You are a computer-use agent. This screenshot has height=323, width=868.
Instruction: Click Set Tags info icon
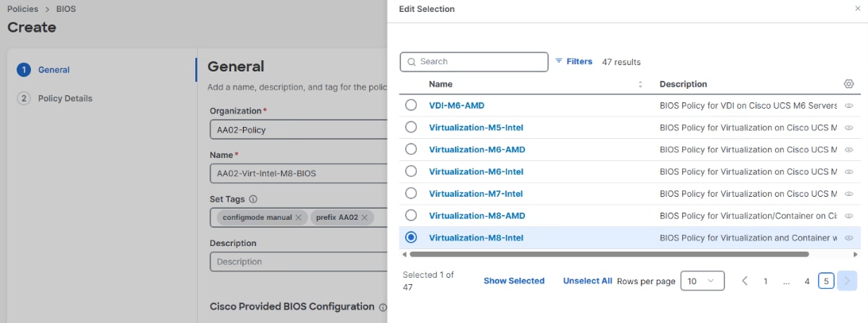pos(253,198)
